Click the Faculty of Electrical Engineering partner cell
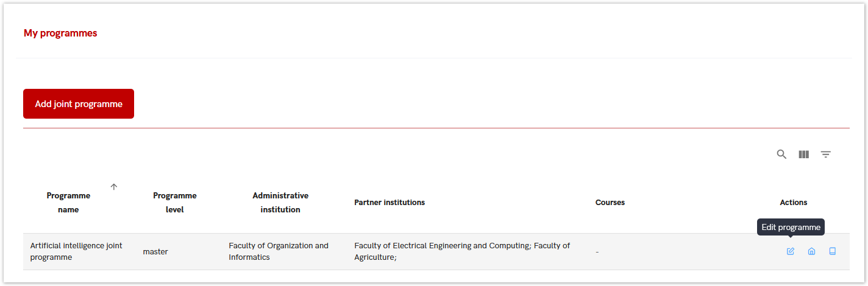868x286 pixels. 462,251
